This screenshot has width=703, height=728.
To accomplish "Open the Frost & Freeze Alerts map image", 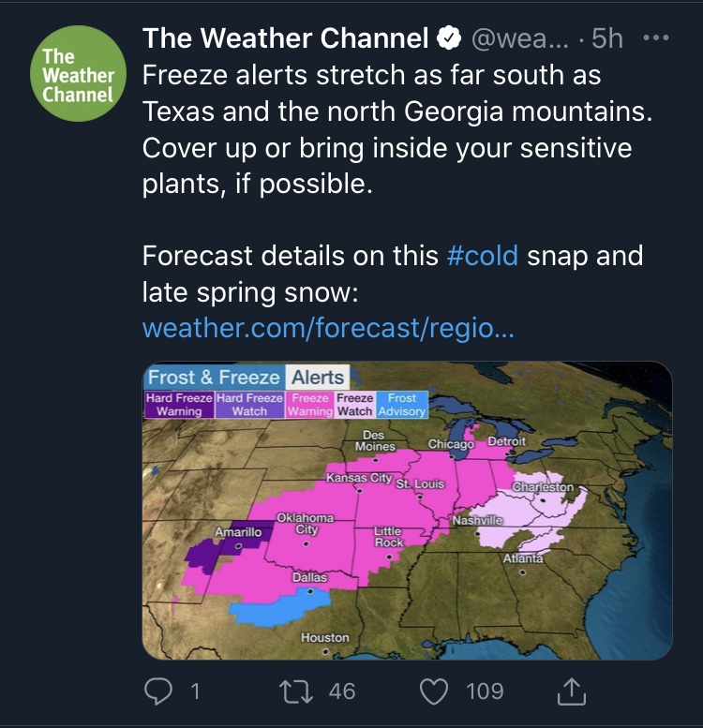I will tap(407, 511).
